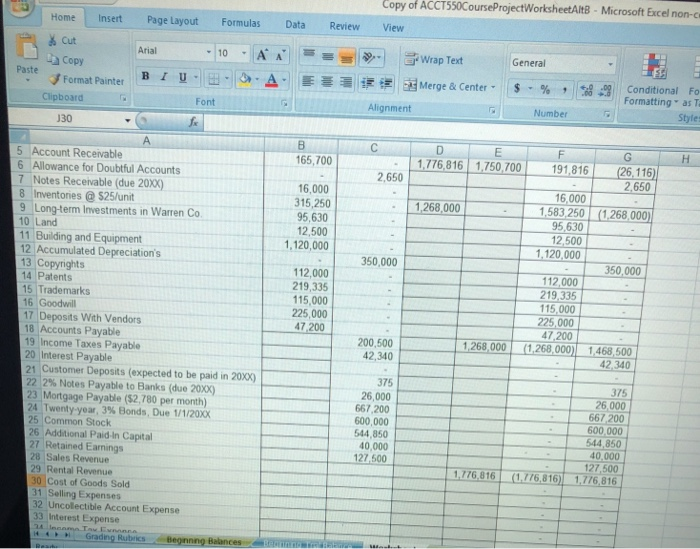Open General number format dropdown
Screen dimensions: 700x549
[x=610, y=64]
